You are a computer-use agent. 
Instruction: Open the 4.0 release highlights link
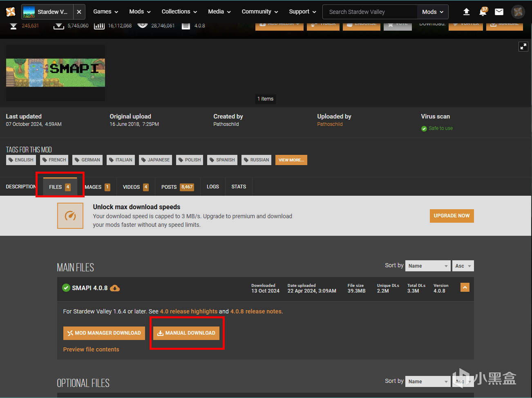click(189, 311)
